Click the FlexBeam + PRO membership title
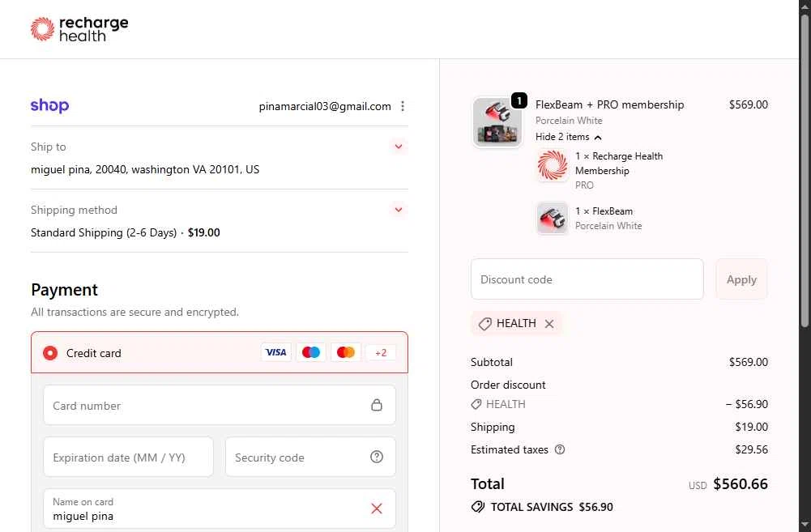Image resolution: width=811 pixels, height=532 pixels. (x=609, y=104)
